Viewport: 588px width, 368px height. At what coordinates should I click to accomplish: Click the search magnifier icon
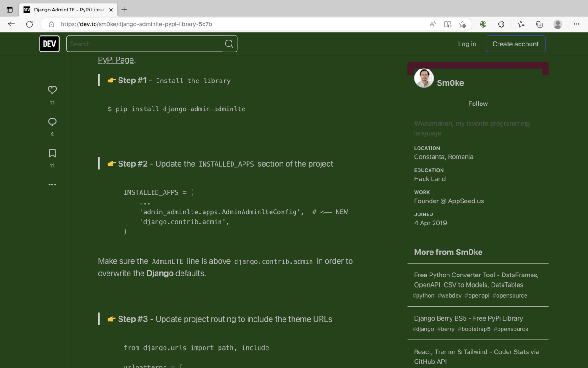click(x=229, y=44)
